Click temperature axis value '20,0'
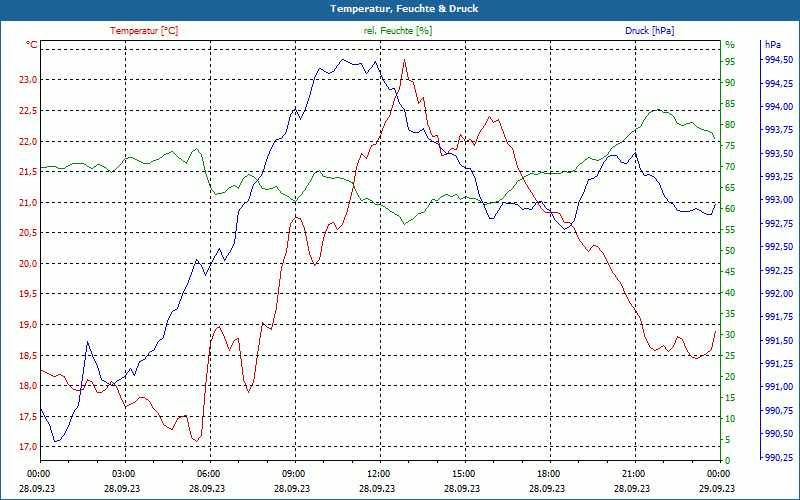Viewport: 800px width, 500px height. click(28, 263)
